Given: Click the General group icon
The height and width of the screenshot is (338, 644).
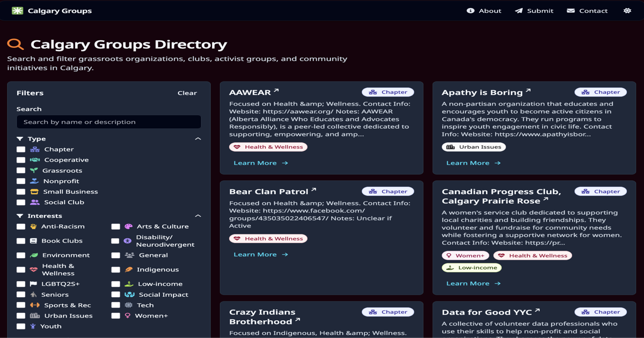Looking at the screenshot, I should tap(129, 255).
